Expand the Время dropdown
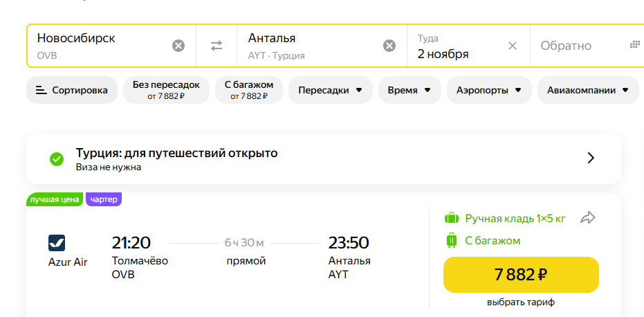The height and width of the screenshot is (317, 644). click(x=410, y=90)
